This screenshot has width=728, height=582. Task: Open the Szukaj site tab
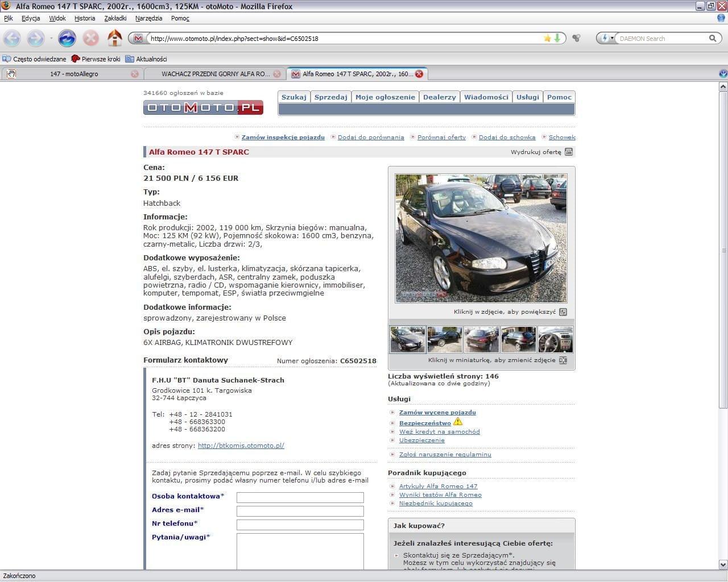coord(294,97)
